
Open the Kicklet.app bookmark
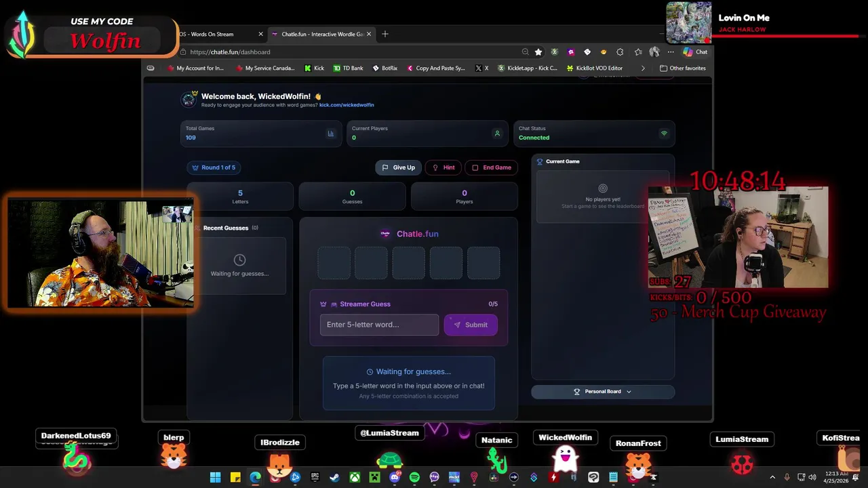528,68
